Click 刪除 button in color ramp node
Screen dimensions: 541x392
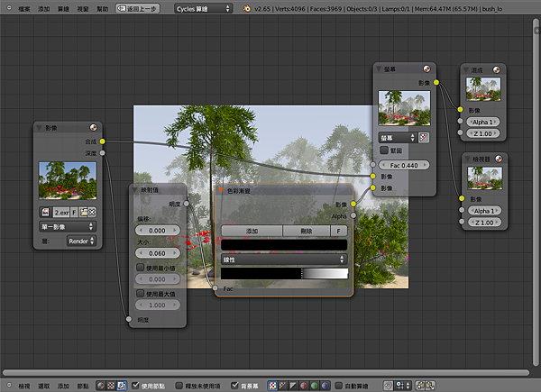click(307, 231)
